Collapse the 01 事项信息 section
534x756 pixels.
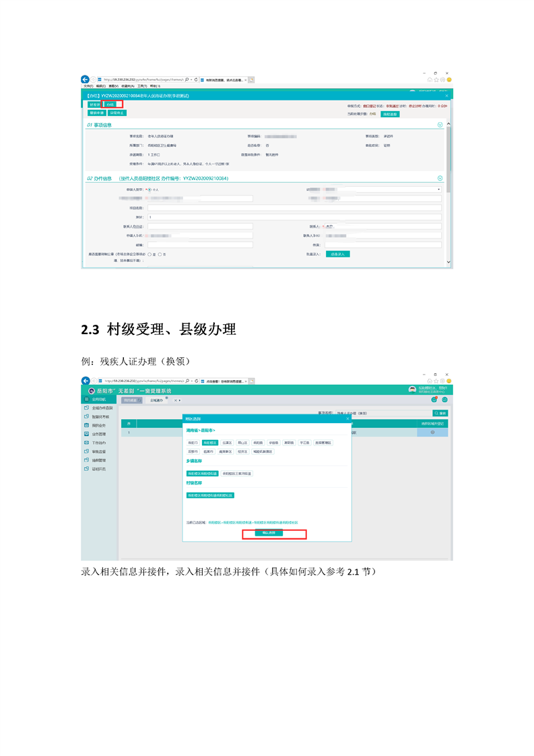440,125
